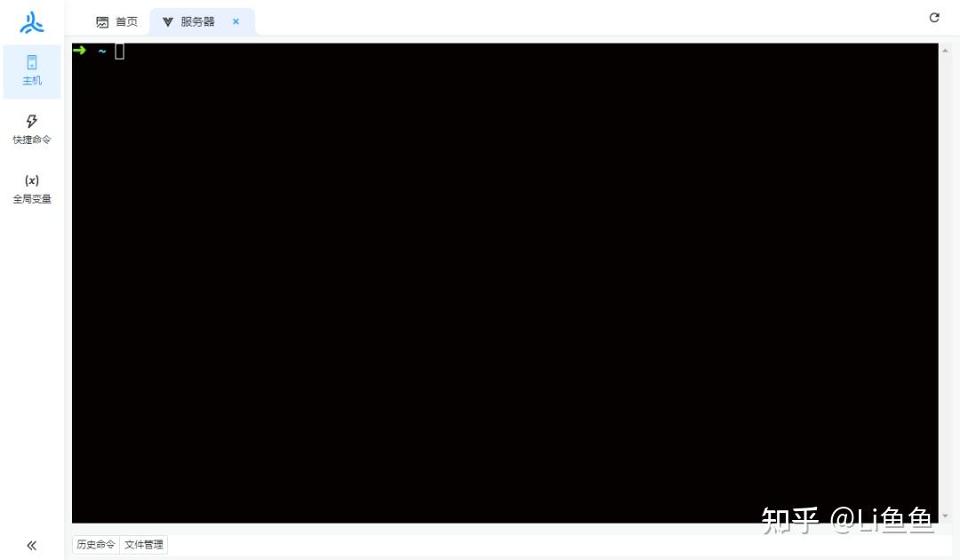Open 快捷命令 lightning icon
This screenshot has height=560, width=960.
pos(32,121)
